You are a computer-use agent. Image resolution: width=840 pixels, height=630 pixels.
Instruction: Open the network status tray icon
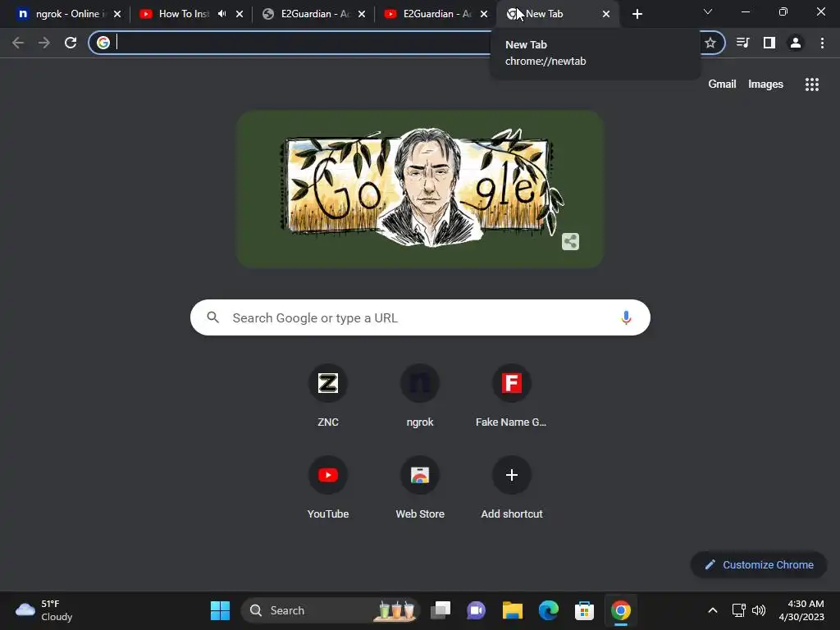739,610
